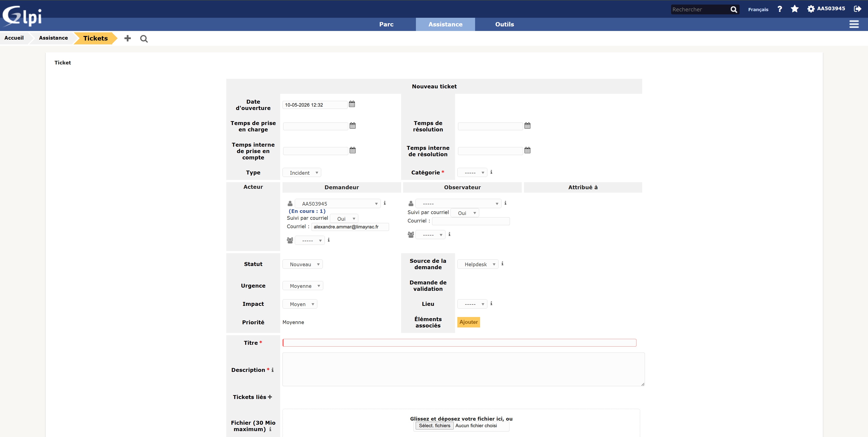Screen dimensions: 868x437
Task: Click info icon next to Description label
Action: 272,370
